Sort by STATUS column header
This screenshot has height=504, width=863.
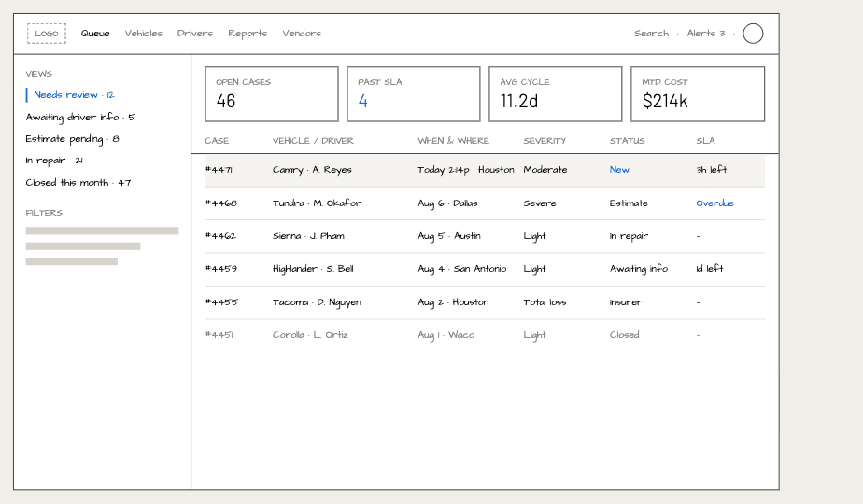tap(628, 141)
